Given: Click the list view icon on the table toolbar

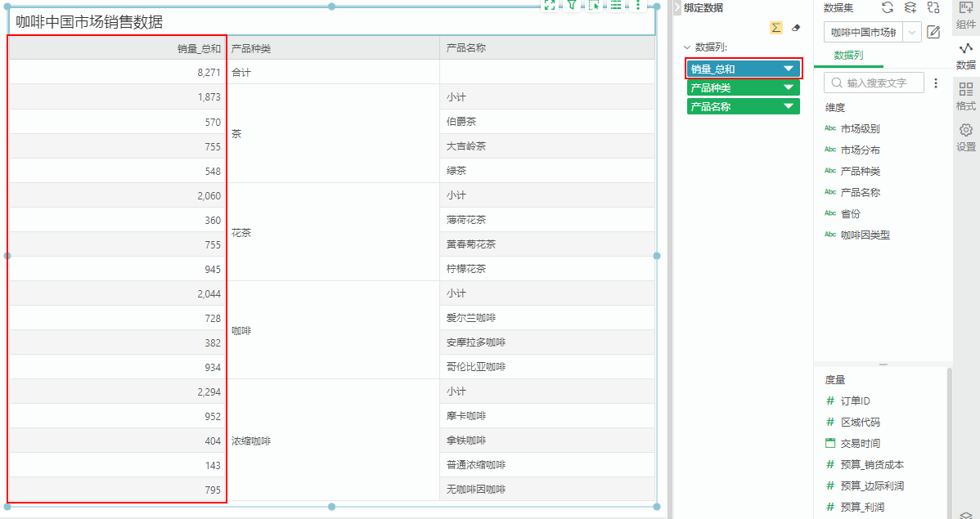Looking at the screenshot, I should pyautogui.click(x=615, y=7).
